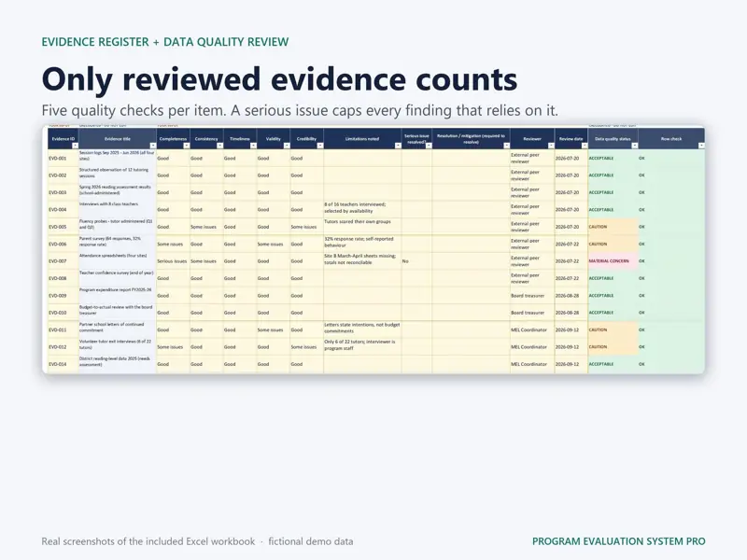The width and height of the screenshot is (747, 560).
Task: Open the Validity column filter dropdown
Action: pos(287,146)
